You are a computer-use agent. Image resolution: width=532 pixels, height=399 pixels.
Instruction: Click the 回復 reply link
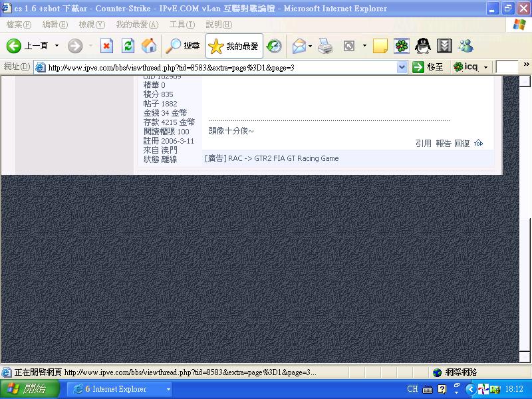click(x=462, y=143)
